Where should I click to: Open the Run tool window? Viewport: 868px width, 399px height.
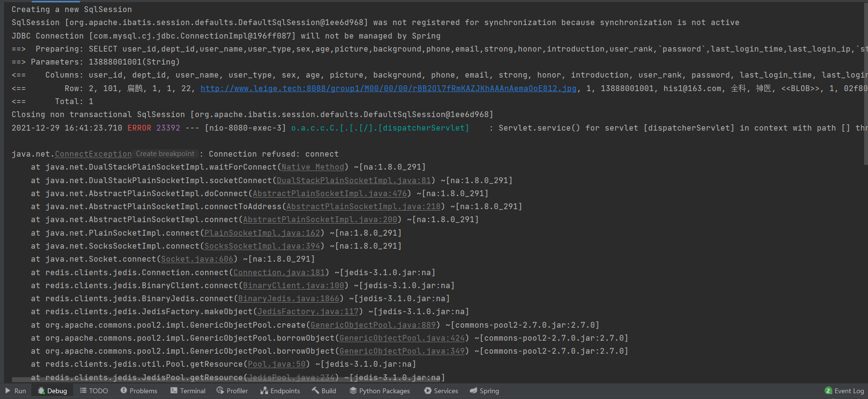point(15,391)
